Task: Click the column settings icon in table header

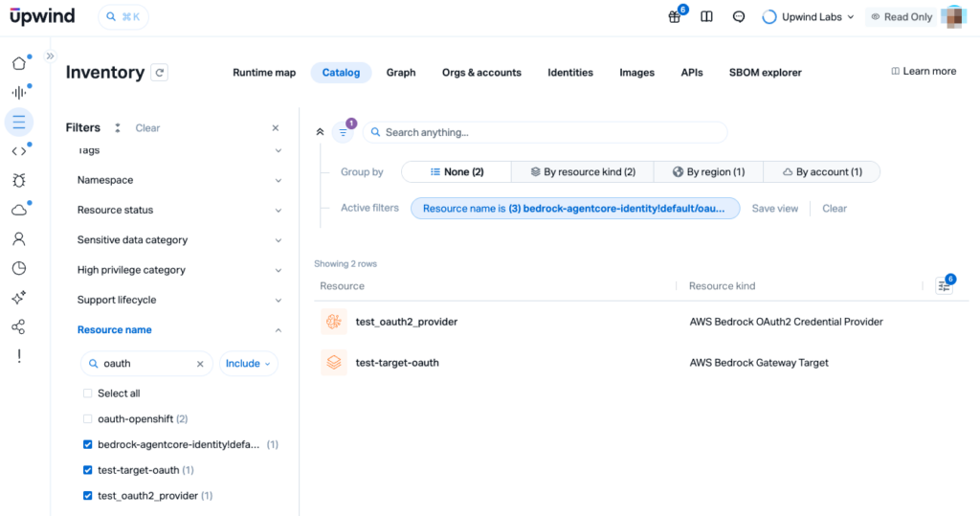Action: click(x=944, y=285)
